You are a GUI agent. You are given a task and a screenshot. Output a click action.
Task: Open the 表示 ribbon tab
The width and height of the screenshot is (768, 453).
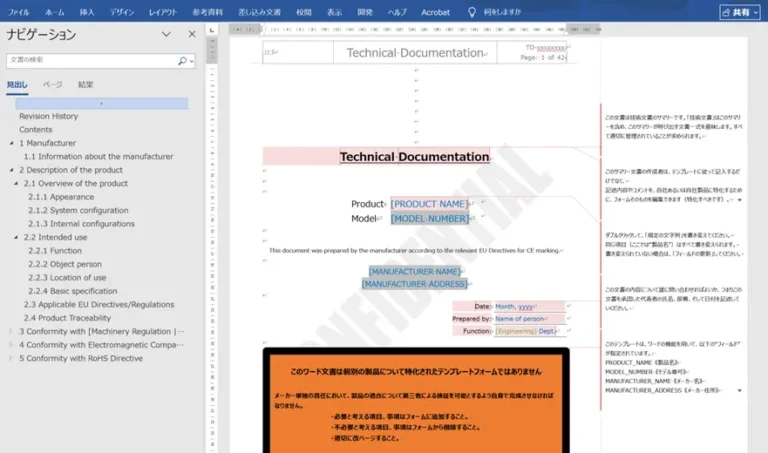point(334,12)
